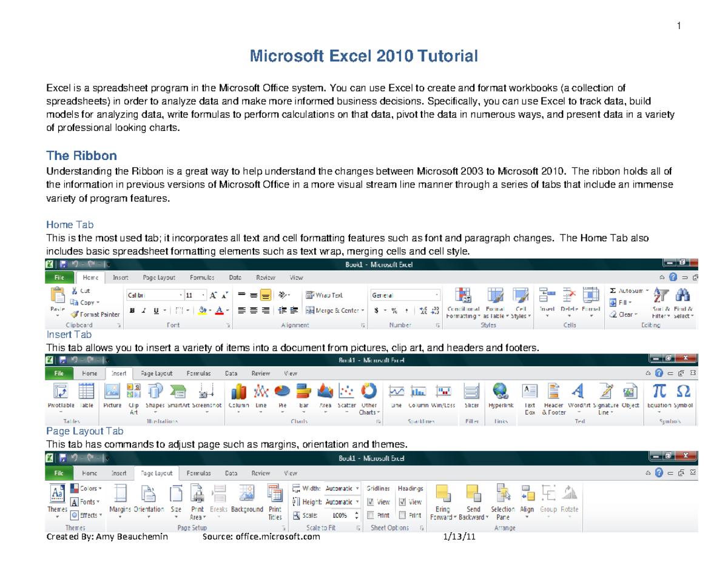Open the font size dropdown
Image resolution: width=728 pixels, height=562 pixels.
[x=204, y=295]
